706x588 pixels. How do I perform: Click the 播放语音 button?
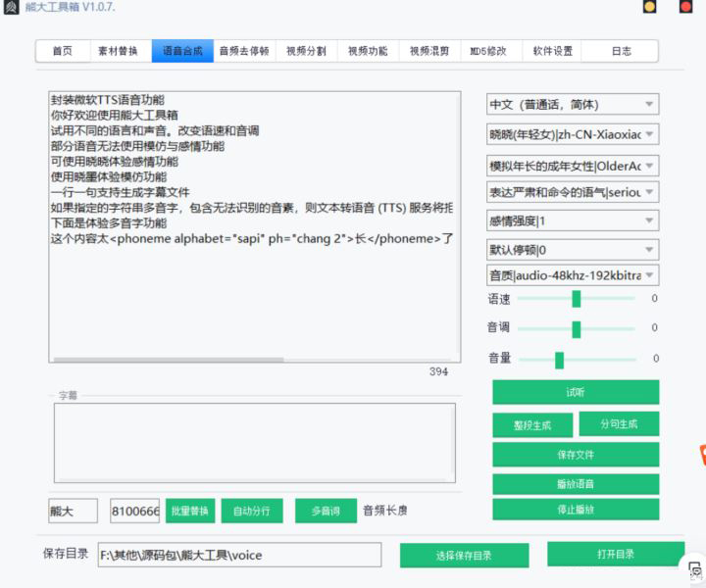(576, 484)
